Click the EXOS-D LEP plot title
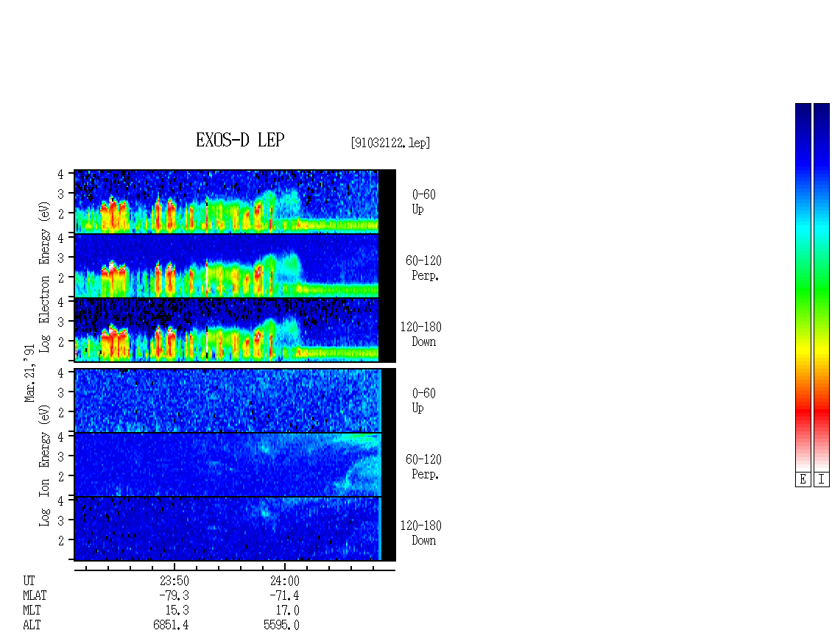 (x=240, y=140)
